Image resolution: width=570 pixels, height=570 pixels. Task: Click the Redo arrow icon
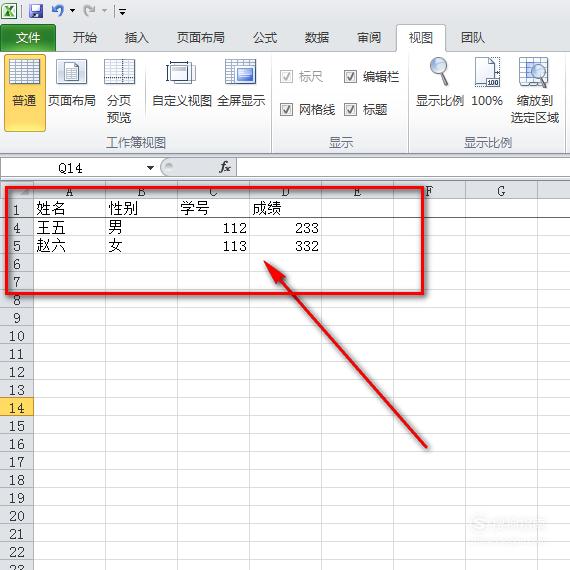[x=89, y=11]
